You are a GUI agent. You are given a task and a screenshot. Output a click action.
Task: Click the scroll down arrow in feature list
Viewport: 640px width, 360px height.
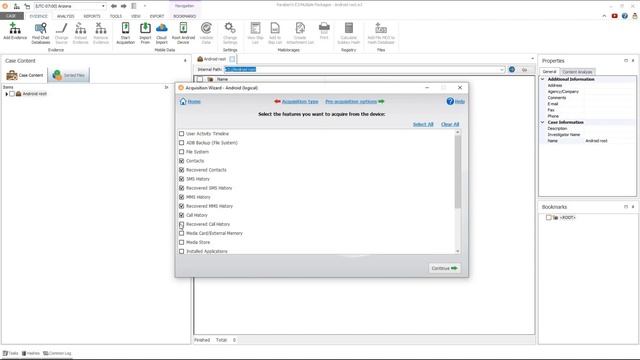coord(457,251)
